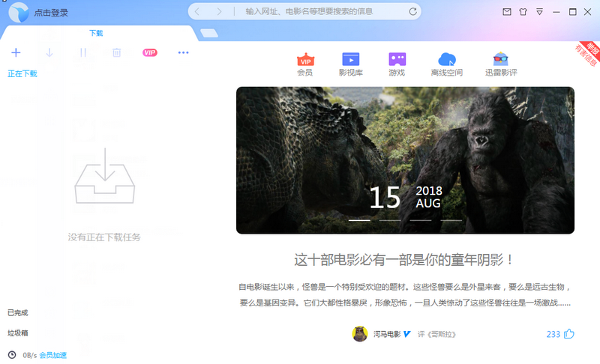
Task: Open more options three-dot menu
Action: click(x=183, y=52)
